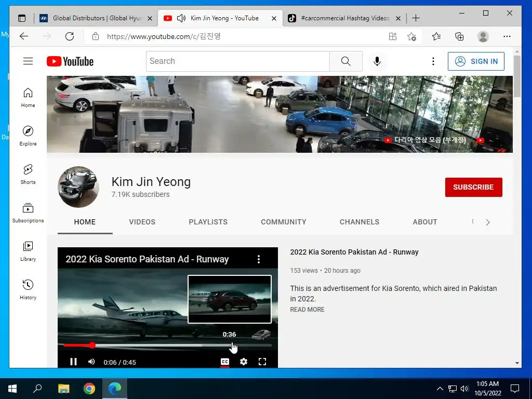This screenshot has width=532, height=399.
Task: Open taskbar search
Action: [37, 389]
